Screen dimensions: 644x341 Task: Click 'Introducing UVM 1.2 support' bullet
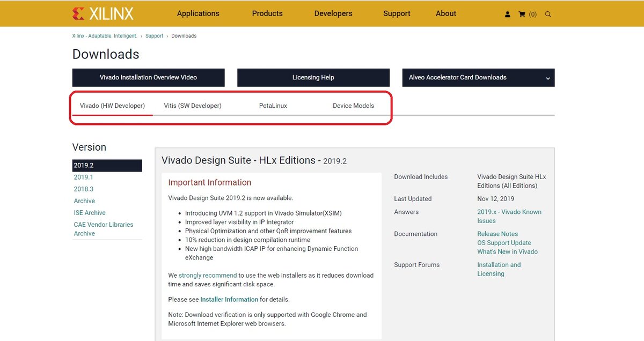click(x=264, y=213)
